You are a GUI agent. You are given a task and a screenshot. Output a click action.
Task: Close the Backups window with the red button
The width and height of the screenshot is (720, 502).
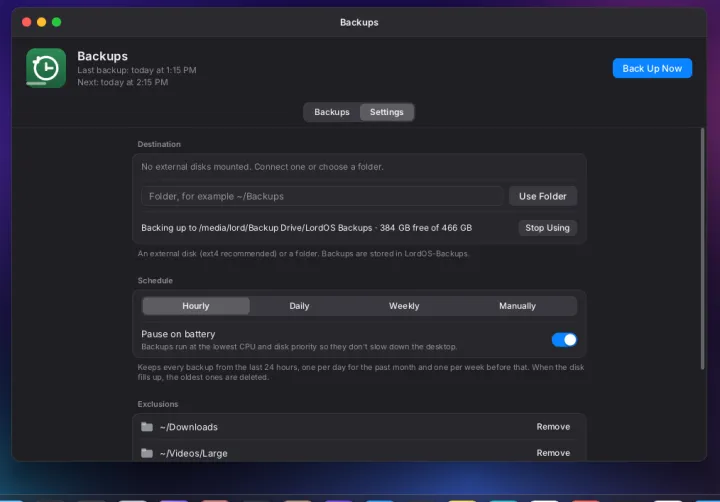coord(27,22)
